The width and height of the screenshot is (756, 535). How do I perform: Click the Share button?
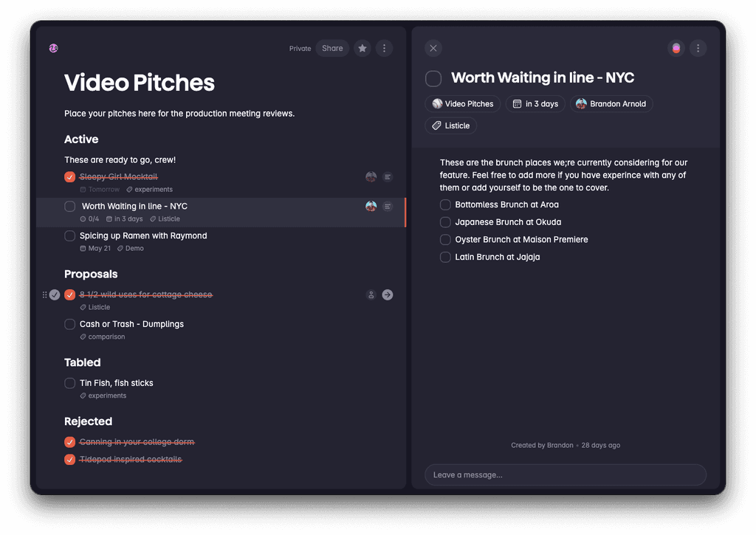(332, 48)
